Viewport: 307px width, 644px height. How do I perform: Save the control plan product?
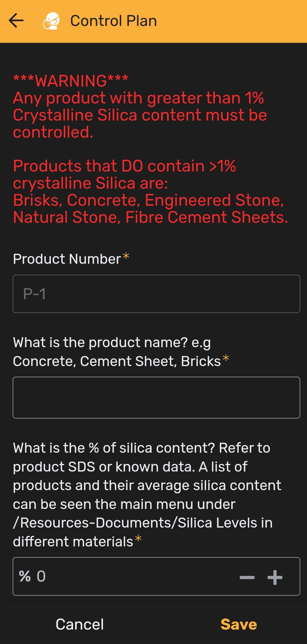(239, 624)
